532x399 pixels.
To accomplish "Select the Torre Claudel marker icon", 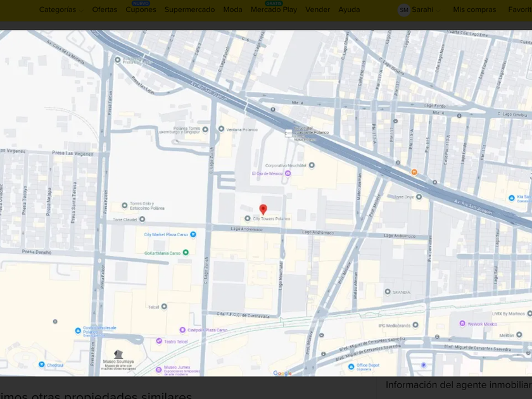I will tap(142, 219).
